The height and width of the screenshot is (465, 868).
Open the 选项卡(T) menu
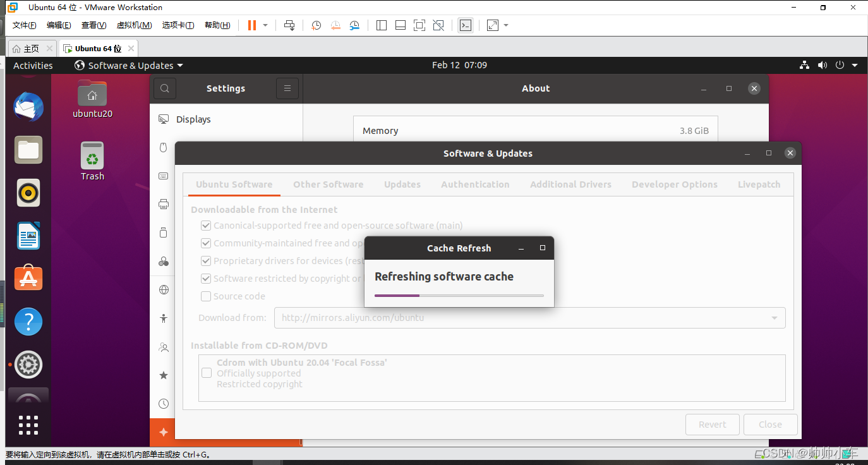178,25
